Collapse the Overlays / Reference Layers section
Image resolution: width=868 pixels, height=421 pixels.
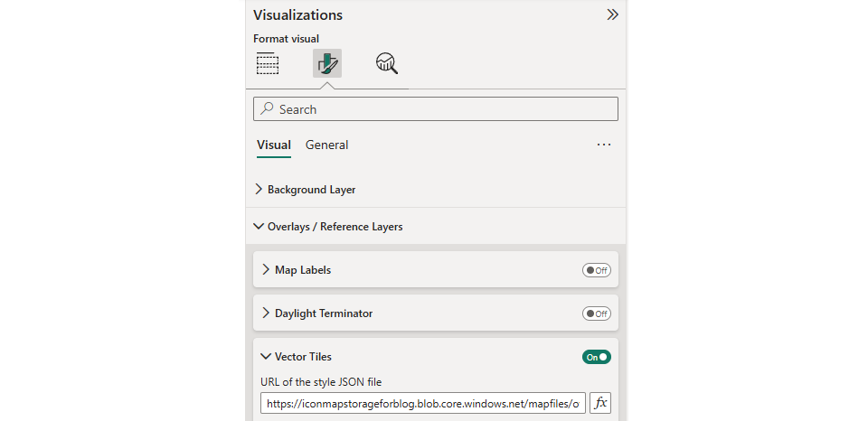(335, 227)
